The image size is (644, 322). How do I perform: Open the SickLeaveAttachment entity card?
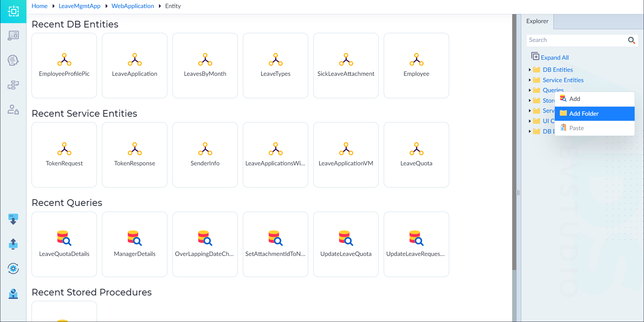point(346,65)
